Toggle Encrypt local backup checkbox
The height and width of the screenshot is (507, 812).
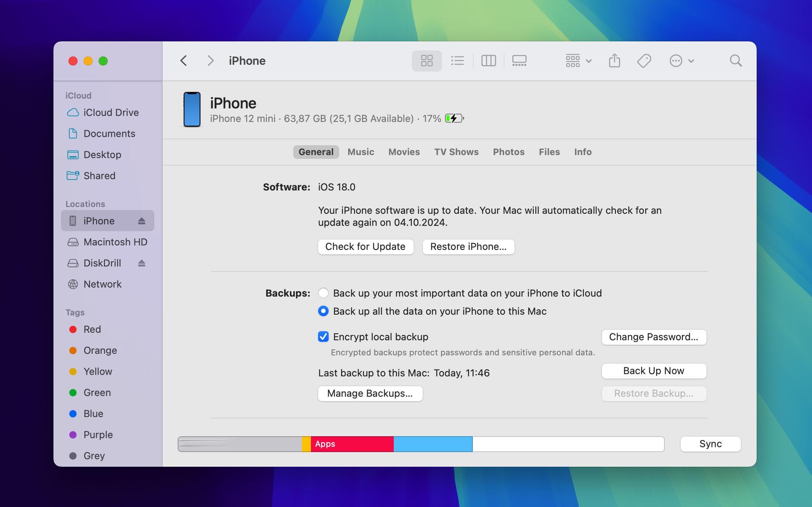[x=323, y=337]
